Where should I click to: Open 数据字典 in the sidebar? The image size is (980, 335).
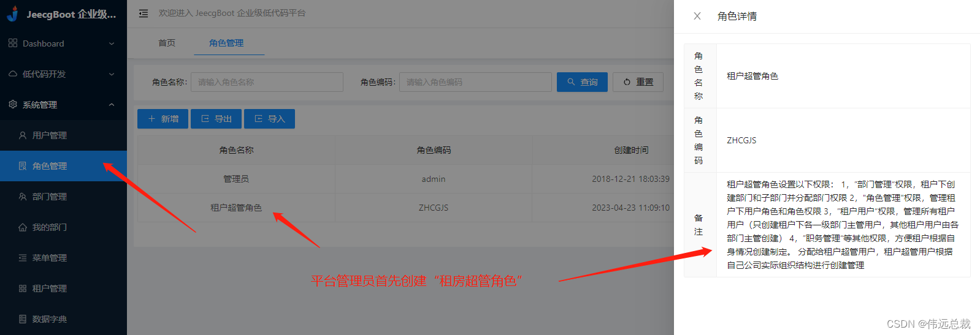coord(63,319)
